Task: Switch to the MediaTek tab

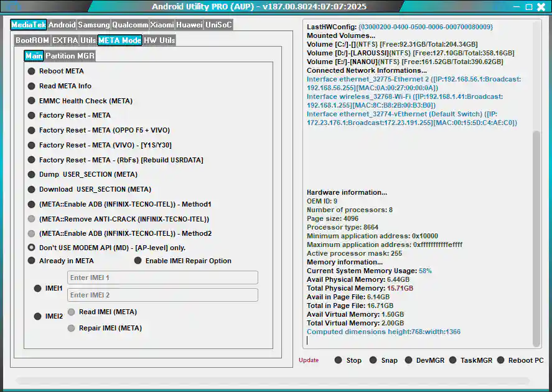Action: (x=29, y=25)
